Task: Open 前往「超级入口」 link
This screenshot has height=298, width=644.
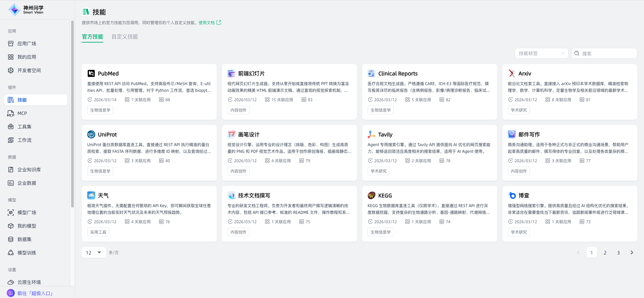Action: coord(35,293)
